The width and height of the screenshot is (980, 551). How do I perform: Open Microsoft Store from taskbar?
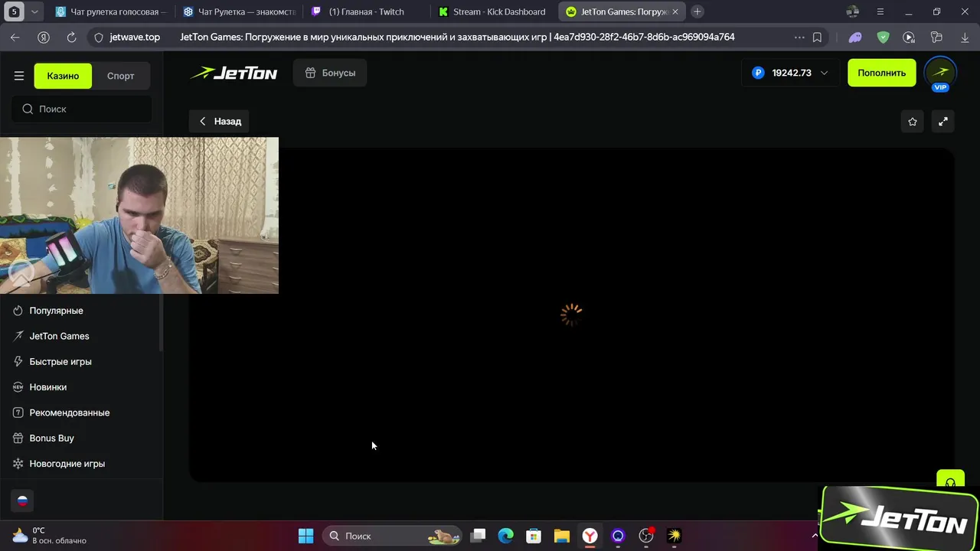(534, 536)
